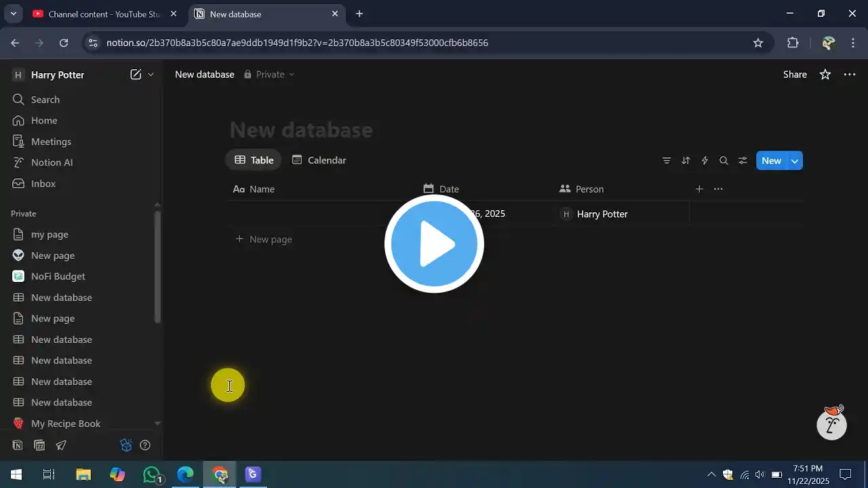Click the Notion logo icon at the sidebar bottom
The image size is (868, 488).
(x=18, y=445)
